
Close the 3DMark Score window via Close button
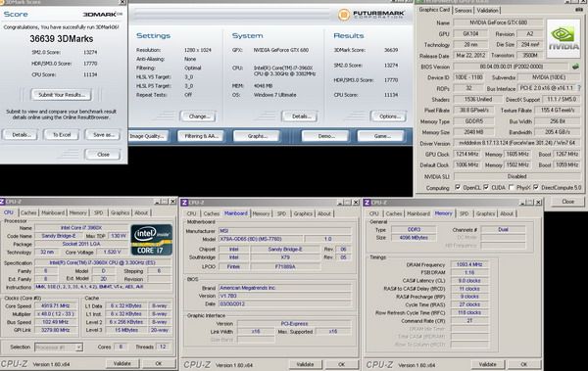103,155
